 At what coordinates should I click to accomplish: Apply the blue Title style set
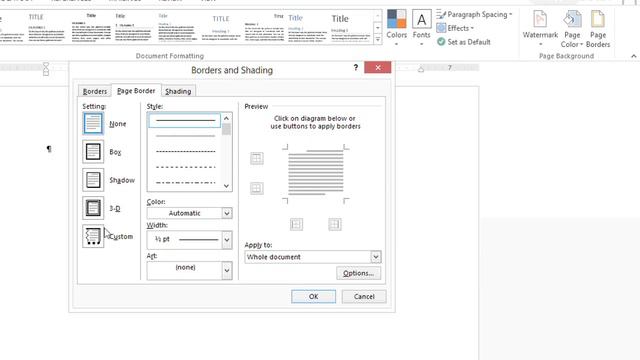(307, 28)
